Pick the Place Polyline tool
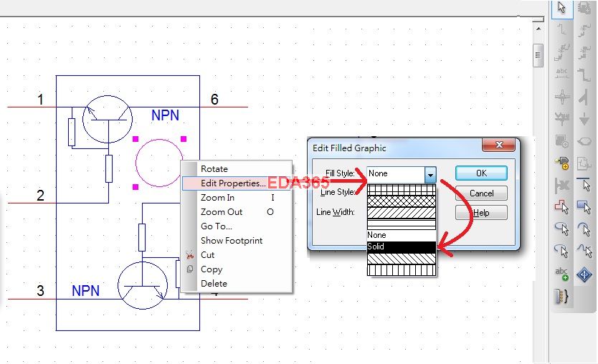Viewport: 598px width, 364px height. pyautogui.click(x=562, y=207)
